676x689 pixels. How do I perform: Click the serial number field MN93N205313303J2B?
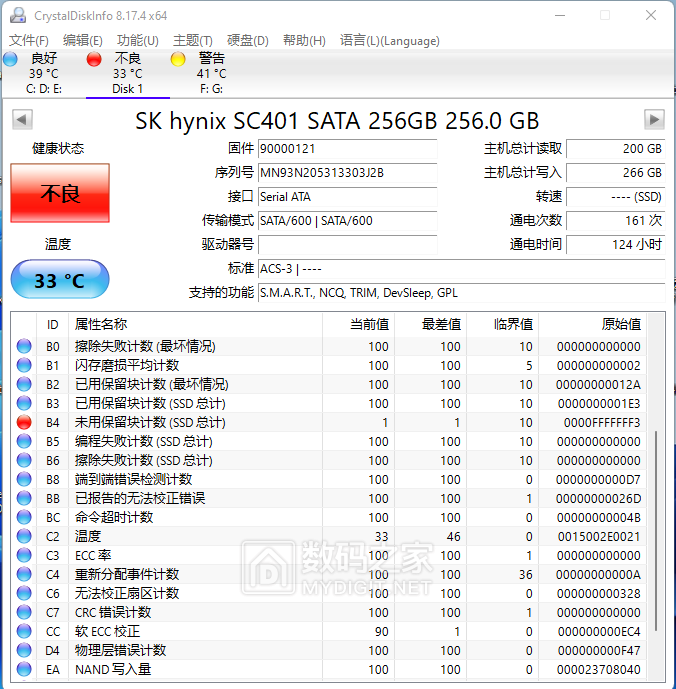pyautogui.click(x=347, y=172)
